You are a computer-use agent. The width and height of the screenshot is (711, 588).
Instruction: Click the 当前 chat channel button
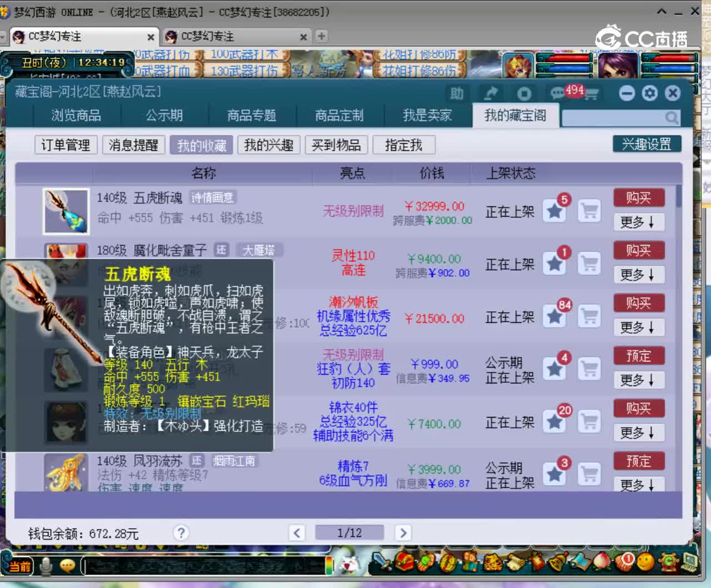pos(19,566)
